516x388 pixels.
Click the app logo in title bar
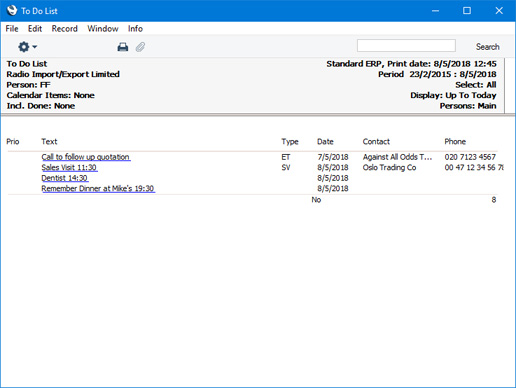(12, 10)
